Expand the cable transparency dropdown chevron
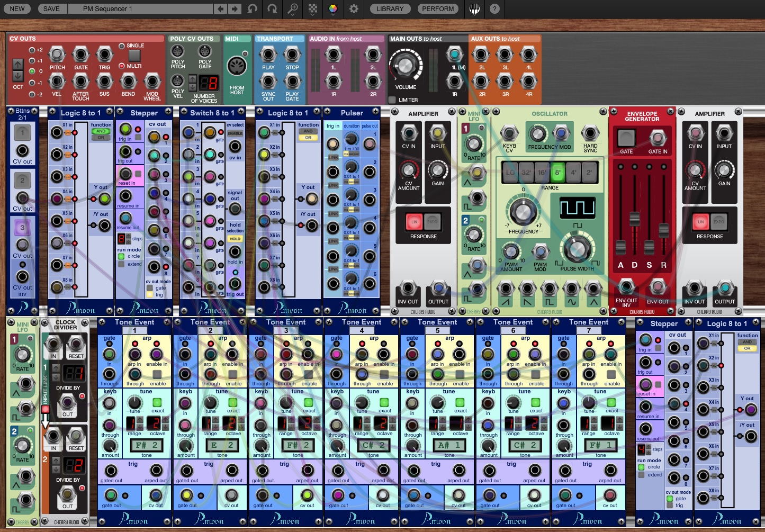 point(313,15)
